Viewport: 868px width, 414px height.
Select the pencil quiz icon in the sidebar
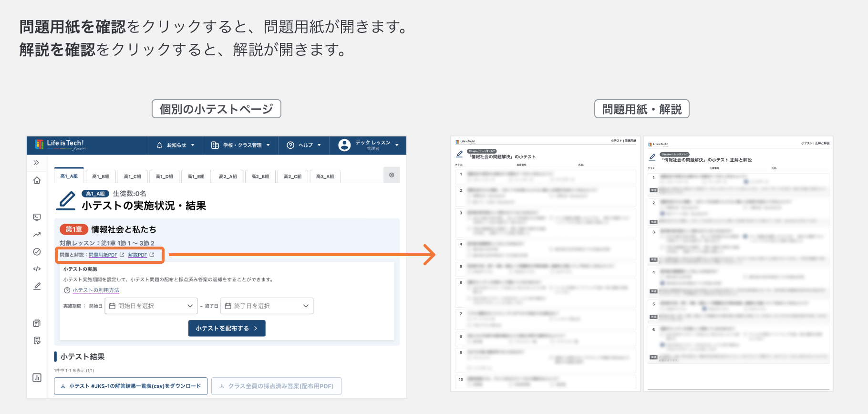(37, 286)
